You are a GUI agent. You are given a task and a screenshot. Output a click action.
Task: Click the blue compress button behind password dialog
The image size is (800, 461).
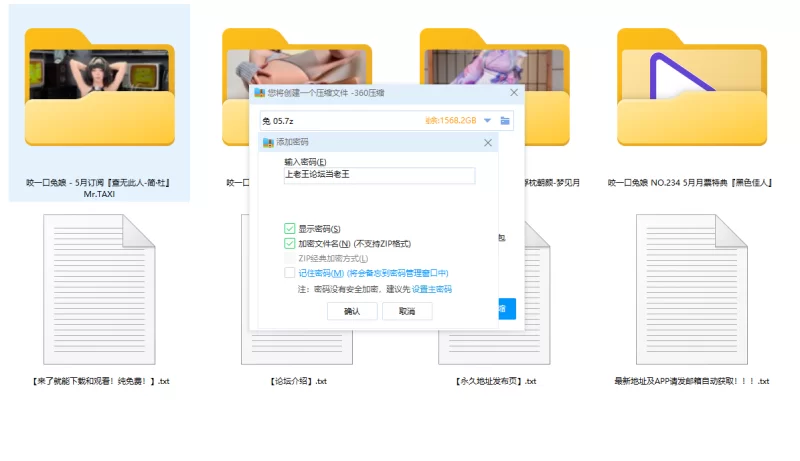(507, 309)
